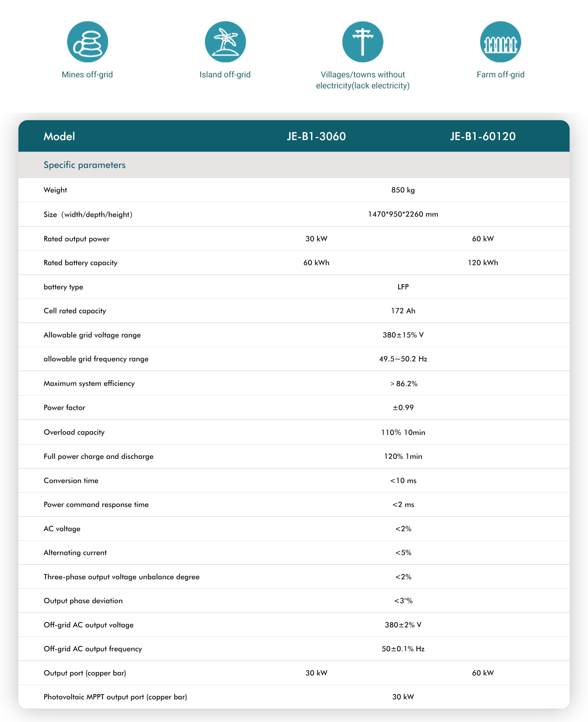Click the Maximum system efficiency row label
Viewport: 588px width, 722px height.
coord(89,384)
